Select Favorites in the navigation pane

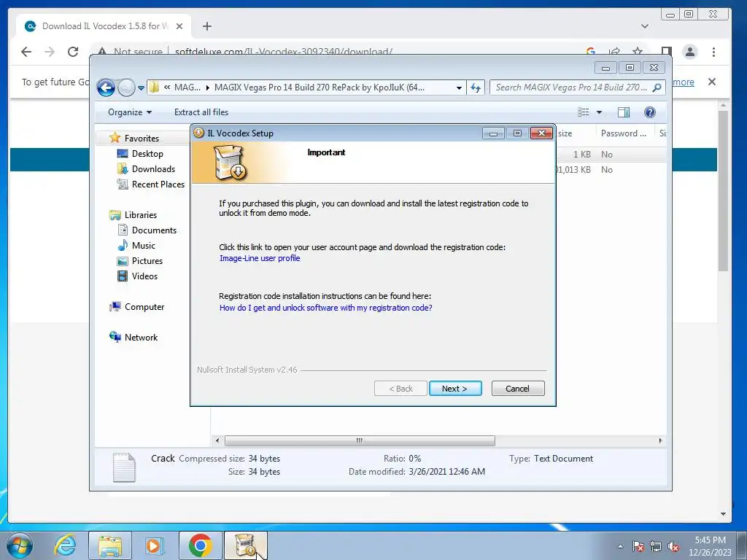[x=142, y=138]
